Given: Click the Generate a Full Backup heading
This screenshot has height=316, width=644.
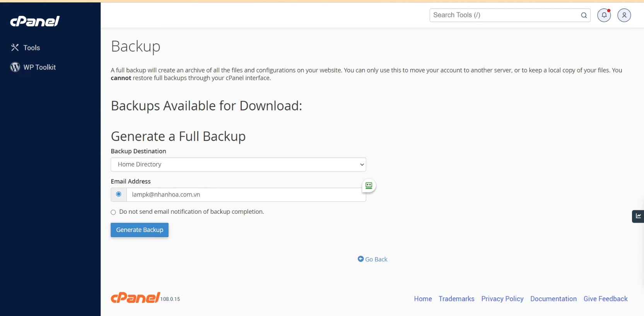Looking at the screenshot, I should [x=178, y=136].
